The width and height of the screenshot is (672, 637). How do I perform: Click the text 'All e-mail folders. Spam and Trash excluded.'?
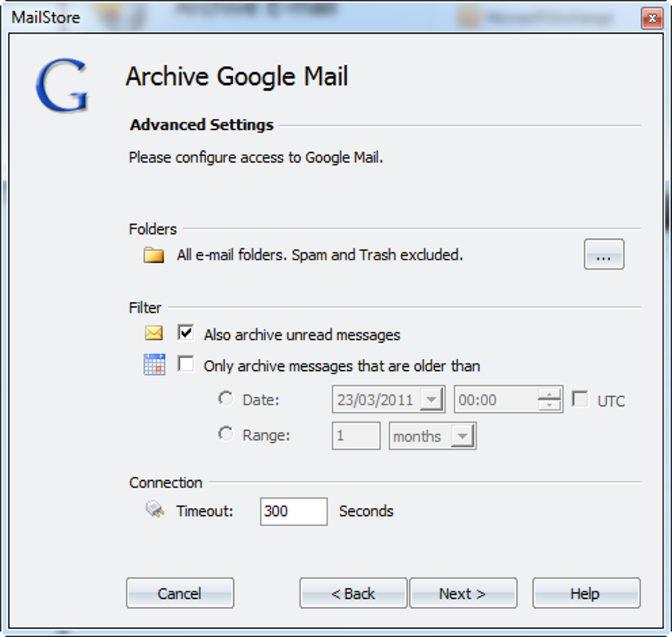coord(320,255)
